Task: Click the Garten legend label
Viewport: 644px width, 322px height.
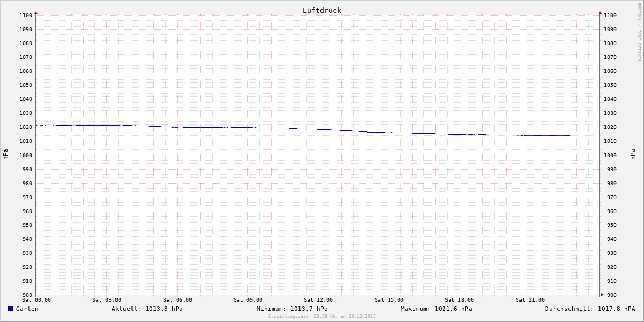Action: 27,309
